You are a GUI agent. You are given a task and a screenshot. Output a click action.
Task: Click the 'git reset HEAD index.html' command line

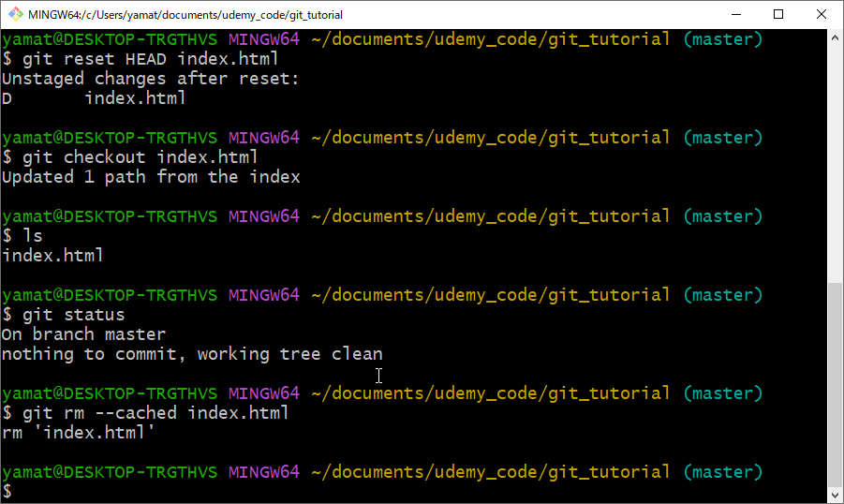tap(140, 59)
